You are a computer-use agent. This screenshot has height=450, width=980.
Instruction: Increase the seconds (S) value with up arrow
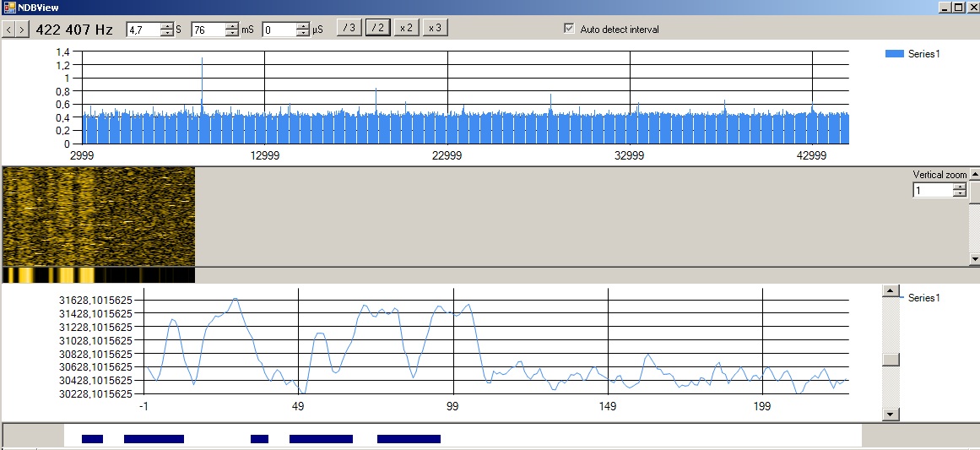[167, 25]
